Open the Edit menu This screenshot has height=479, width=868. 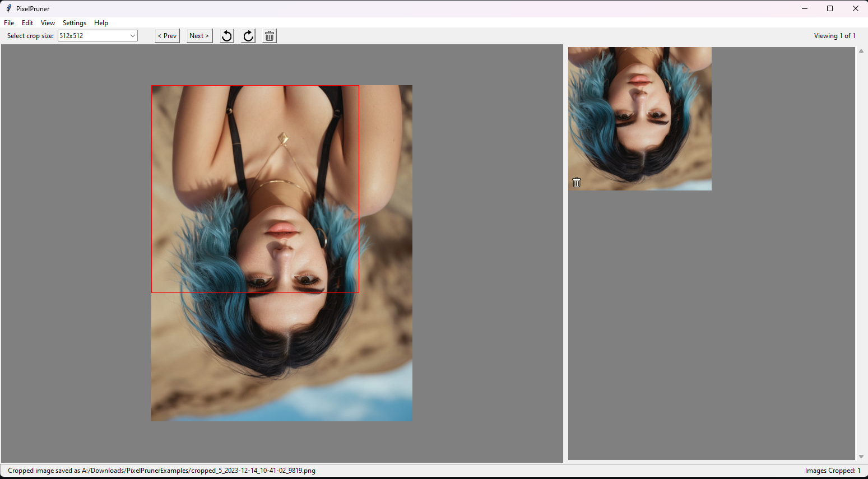(27, 23)
